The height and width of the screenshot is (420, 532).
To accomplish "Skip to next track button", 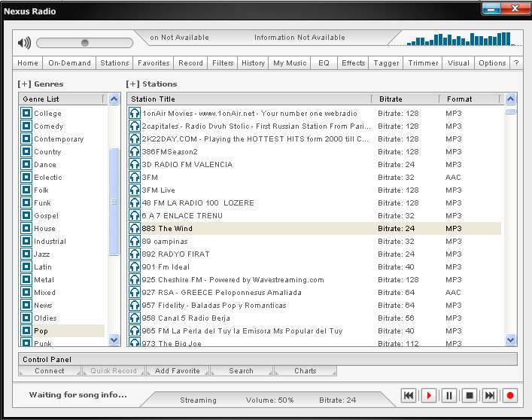I will click(490, 396).
